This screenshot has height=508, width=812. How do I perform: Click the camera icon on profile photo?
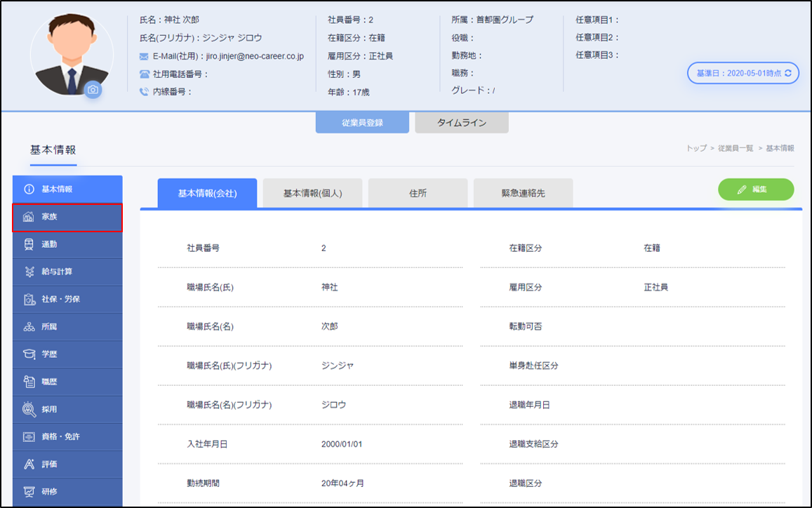tap(93, 90)
